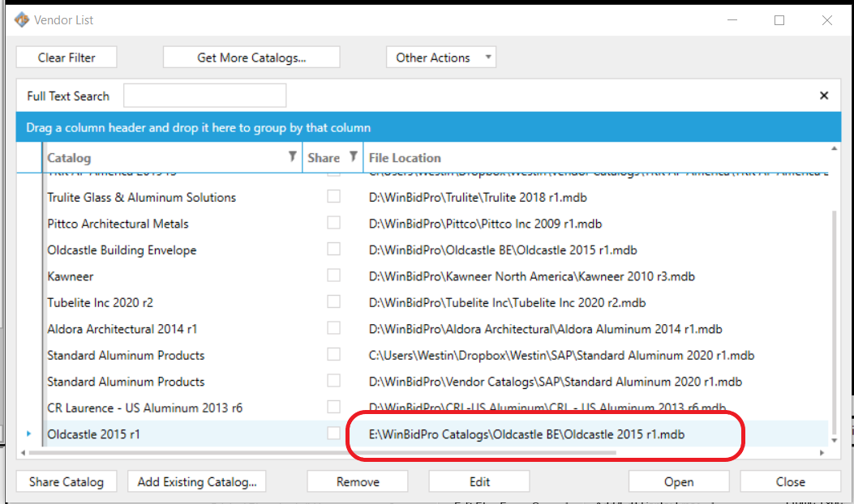Close the Full Text Search panel
Screen dimensions: 854x504
(x=824, y=96)
